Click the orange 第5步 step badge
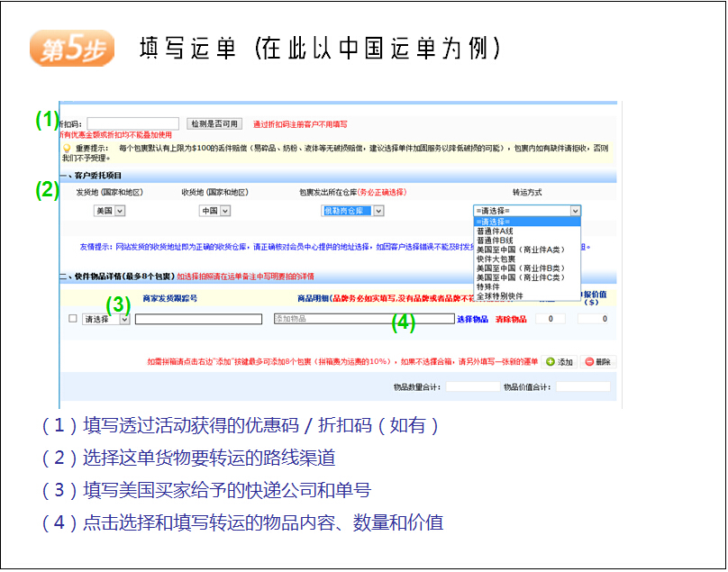Screen dimensions: 728x572 72,49
